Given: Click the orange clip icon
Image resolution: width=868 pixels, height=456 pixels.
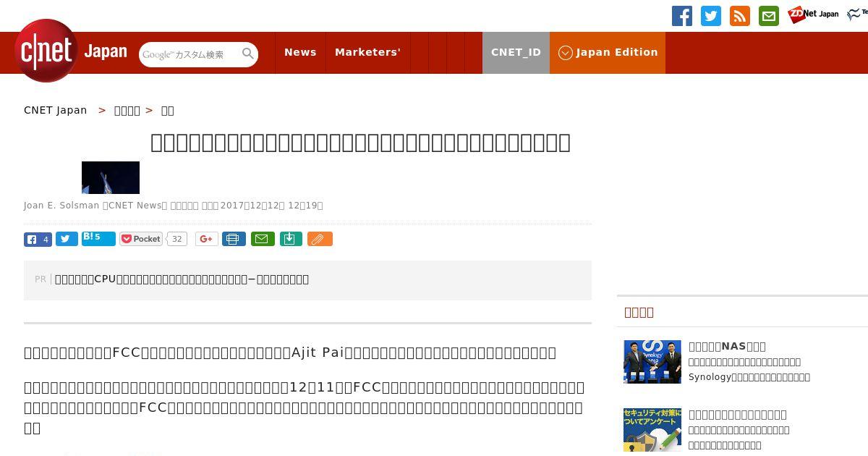Looking at the screenshot, I should (x=320, y=239).
